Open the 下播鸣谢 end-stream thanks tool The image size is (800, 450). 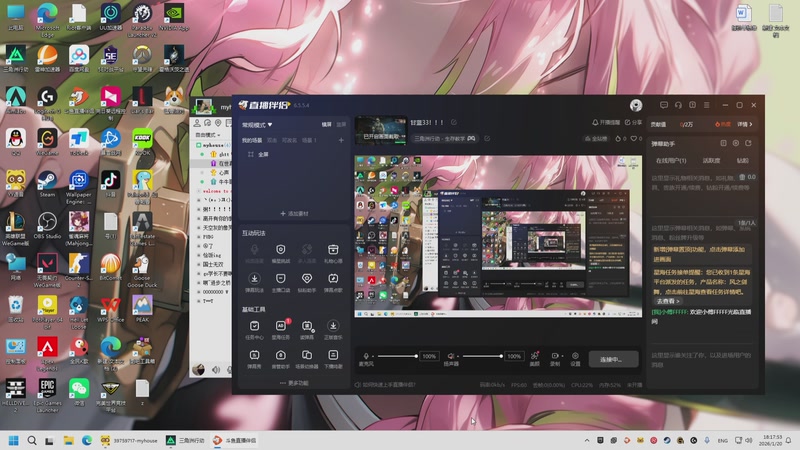333,358
